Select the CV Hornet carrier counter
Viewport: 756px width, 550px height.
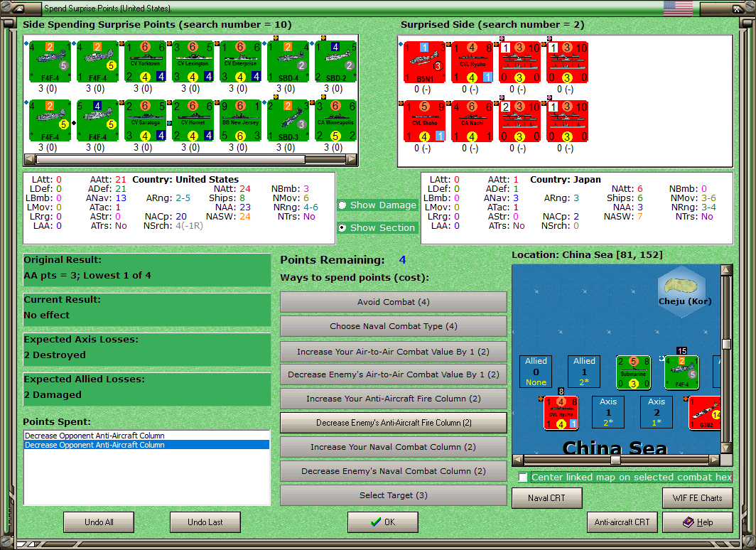tap(193, 121)
